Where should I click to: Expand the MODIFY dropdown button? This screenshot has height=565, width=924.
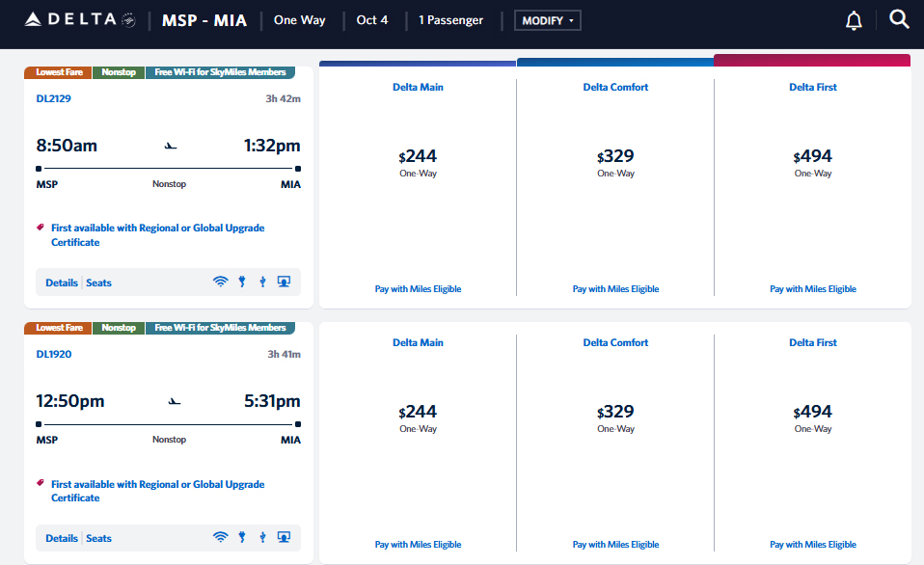coord(548,20)
